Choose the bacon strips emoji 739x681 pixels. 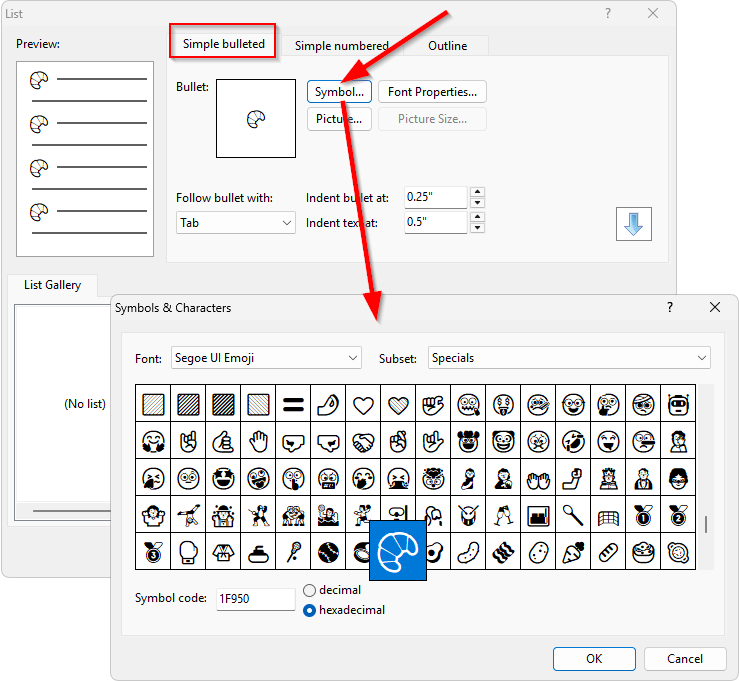click(503, 551)
